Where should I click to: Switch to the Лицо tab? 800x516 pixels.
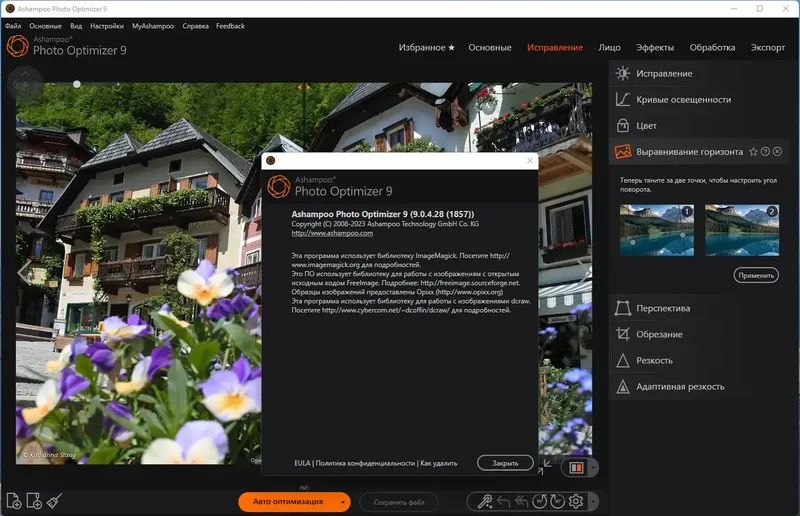coord(609,47)
